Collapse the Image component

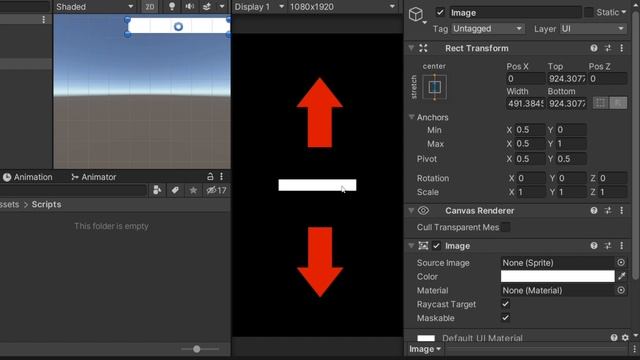pos(411,246)
